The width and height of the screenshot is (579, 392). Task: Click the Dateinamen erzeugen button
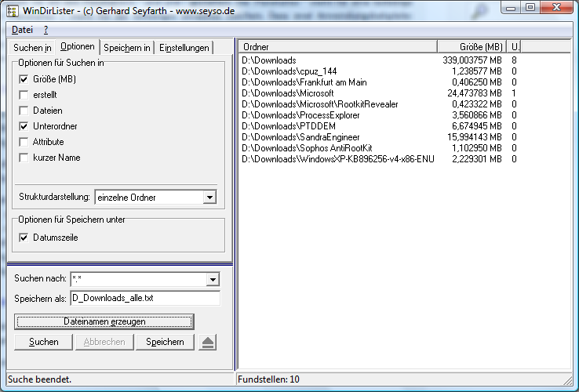pos(104,321)
